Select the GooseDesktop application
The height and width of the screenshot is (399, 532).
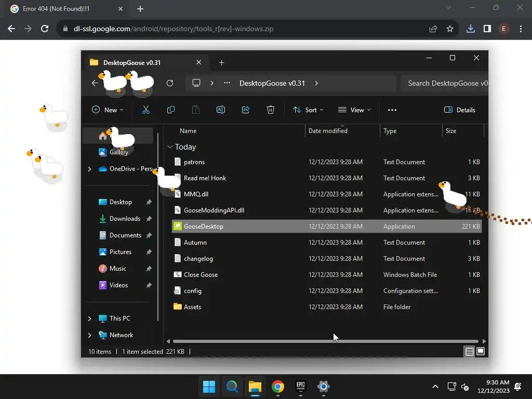(x=327, y=227)
